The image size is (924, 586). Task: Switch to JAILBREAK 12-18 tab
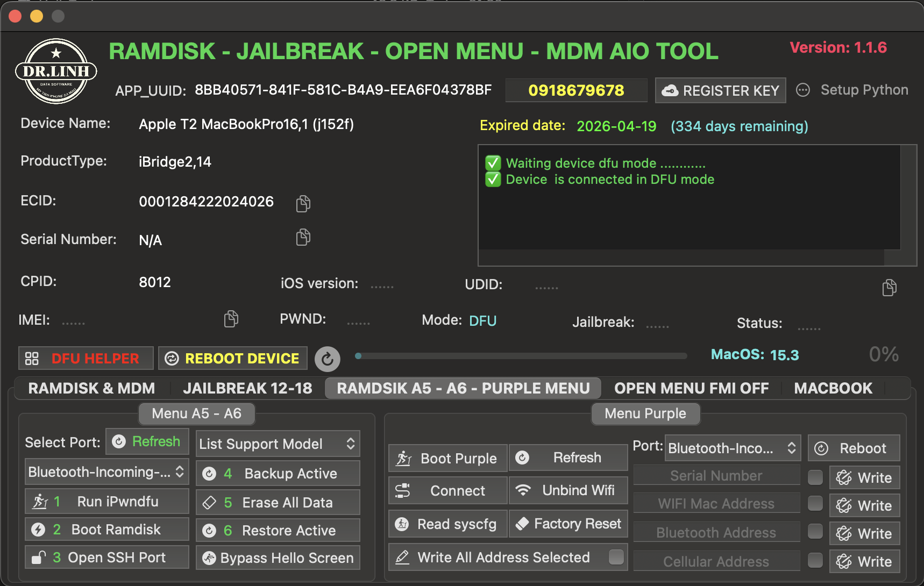pyautogui.click(x=247, y=388)
